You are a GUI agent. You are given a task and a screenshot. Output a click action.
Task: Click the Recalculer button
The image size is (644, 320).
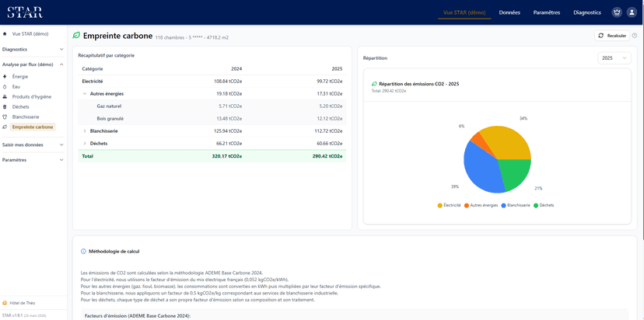612,36
